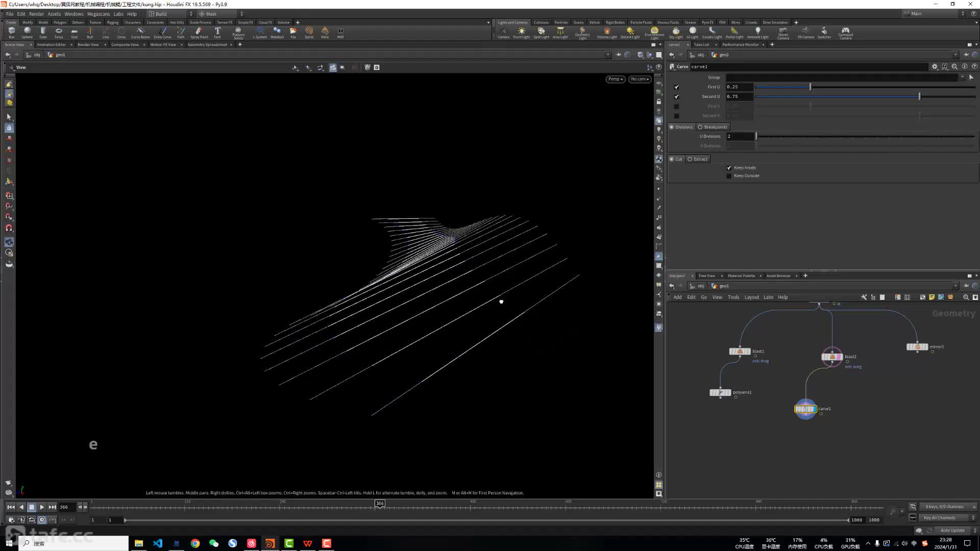Select the Torus shelf tool
The height and width of the screenshot is (551, 980).
59,33
